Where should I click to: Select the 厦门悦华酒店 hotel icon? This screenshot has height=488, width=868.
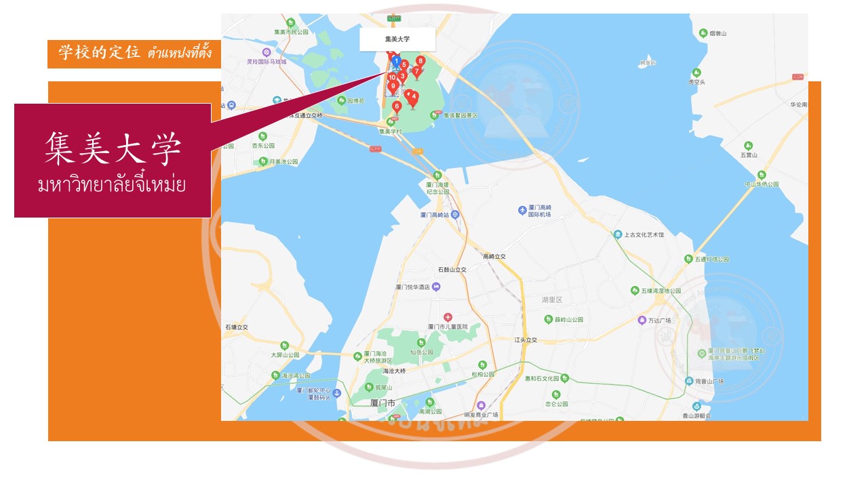point(437,287)
